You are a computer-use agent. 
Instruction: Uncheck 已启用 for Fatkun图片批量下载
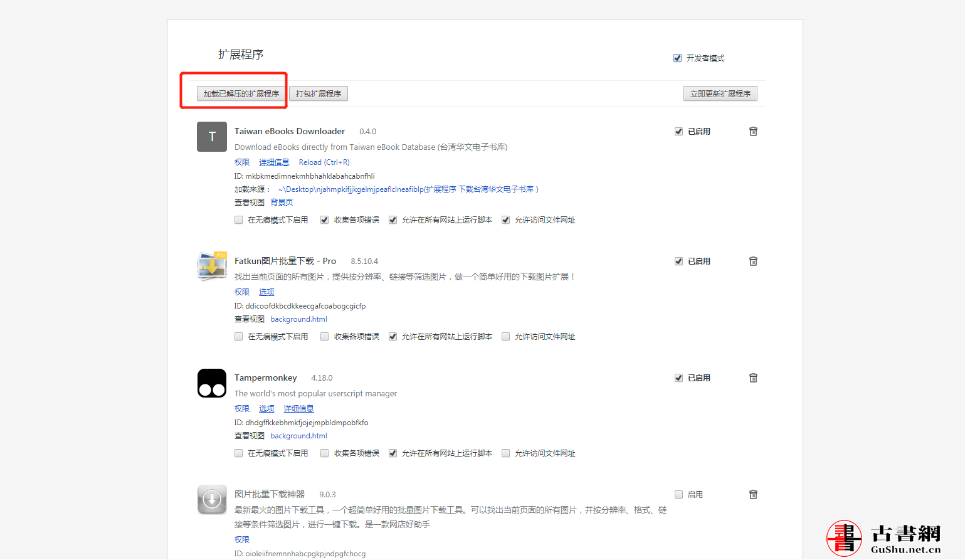(678, 262)
